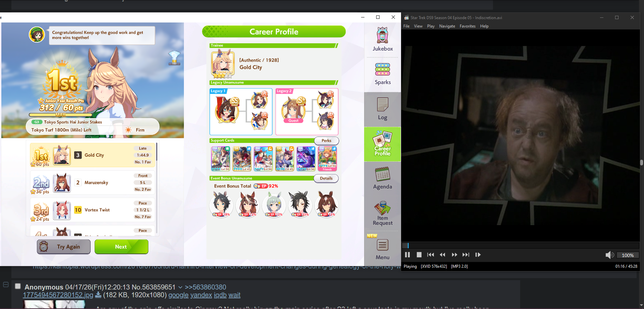644x309 pixels.
Task: Select the event bonus umamusume with 18% EP
Action: pos(221,204)
